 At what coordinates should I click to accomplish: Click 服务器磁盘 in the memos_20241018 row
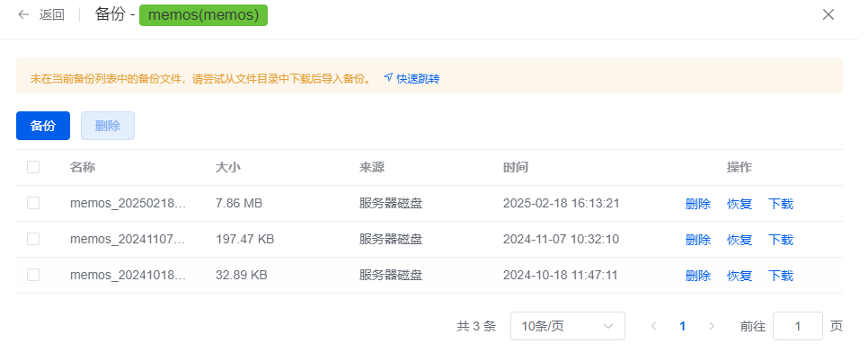tap(391, 276)
